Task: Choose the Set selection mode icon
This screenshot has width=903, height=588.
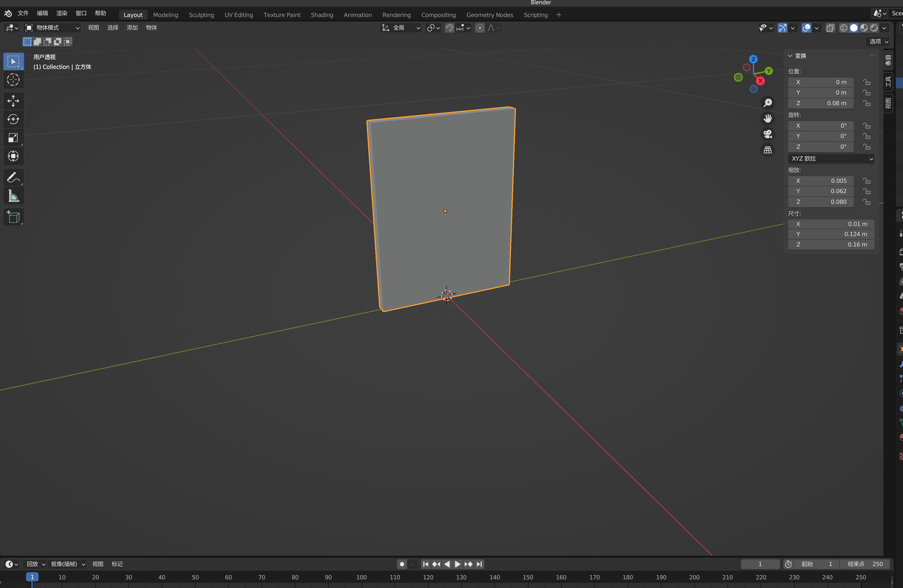Action: (27, 41)
